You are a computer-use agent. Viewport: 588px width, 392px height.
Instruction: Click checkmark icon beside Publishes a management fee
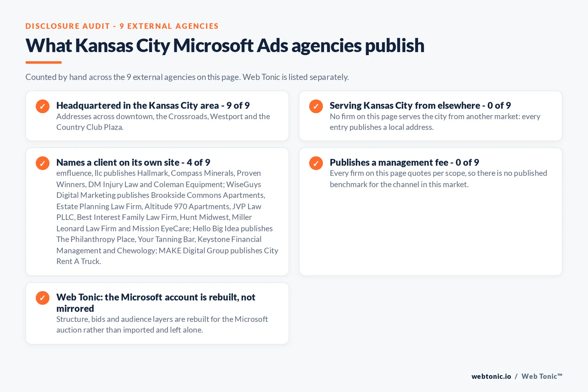316,163
